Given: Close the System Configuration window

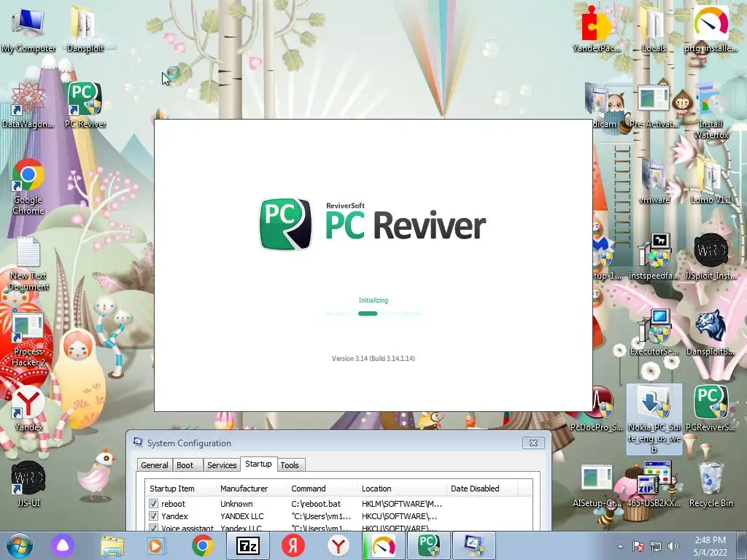Looking at the screenshot, I should [533, 443].
